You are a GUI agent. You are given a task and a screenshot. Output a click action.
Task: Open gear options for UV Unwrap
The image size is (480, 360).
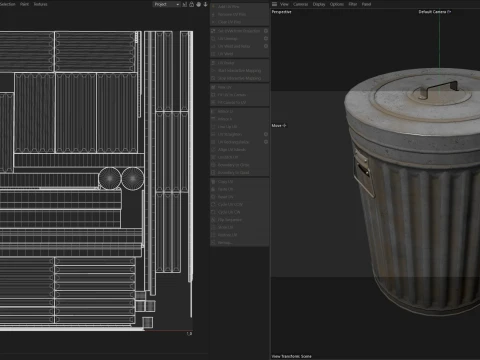pyautogui.click(x=266, y=38)
